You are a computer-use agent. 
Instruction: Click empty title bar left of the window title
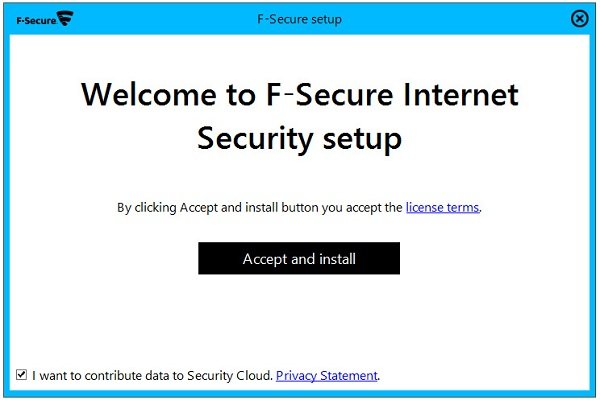tap(160, 18)
